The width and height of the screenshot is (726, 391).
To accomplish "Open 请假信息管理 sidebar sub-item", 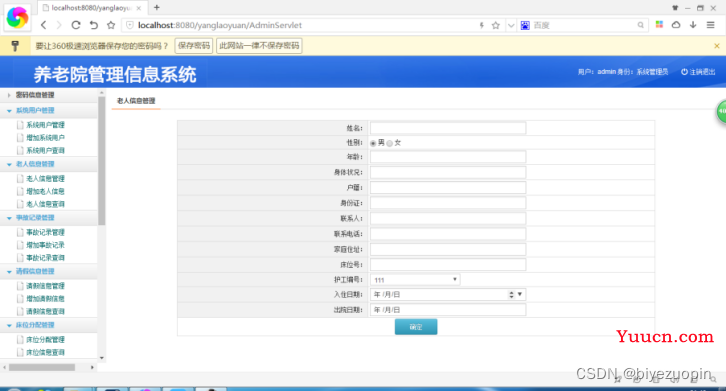I will [45, 286].
